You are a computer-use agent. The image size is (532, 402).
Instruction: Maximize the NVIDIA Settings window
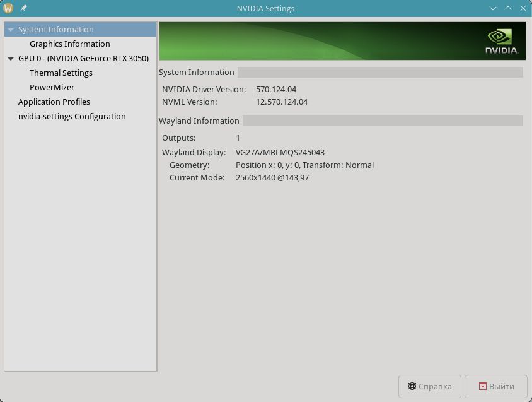[508, 8]
